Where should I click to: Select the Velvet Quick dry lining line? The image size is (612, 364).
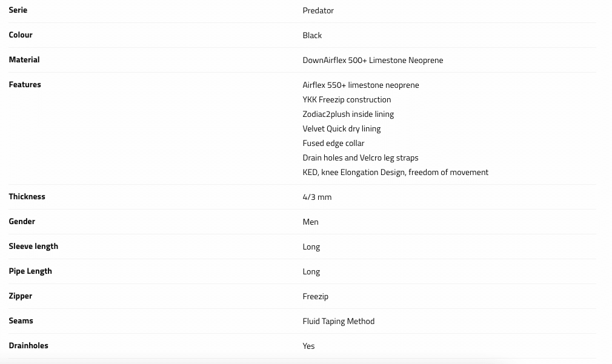pos(341,128)
